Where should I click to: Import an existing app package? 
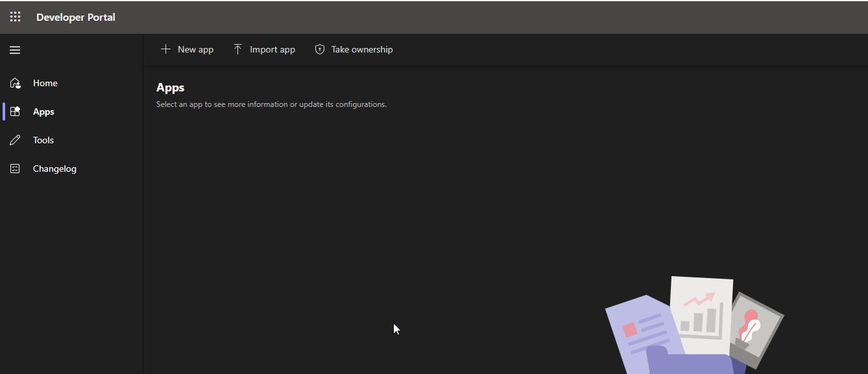pyautogui.click(x=272, y=49)
